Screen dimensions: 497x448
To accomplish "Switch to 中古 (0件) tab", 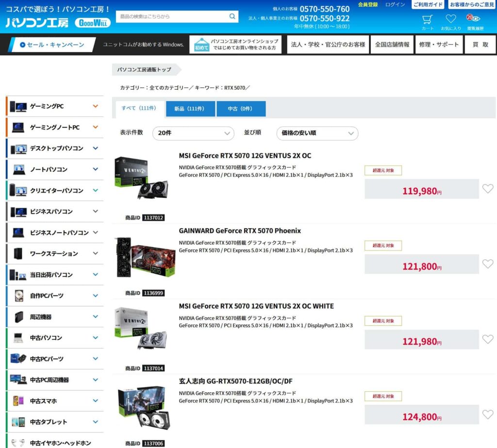I will [241, 109].
